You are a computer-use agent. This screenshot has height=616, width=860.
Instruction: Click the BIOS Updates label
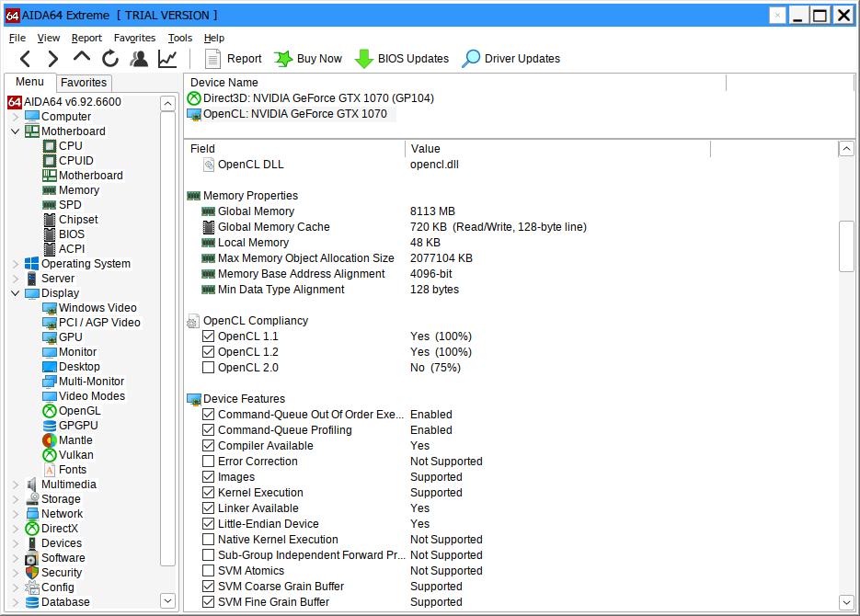pos(413,59)
